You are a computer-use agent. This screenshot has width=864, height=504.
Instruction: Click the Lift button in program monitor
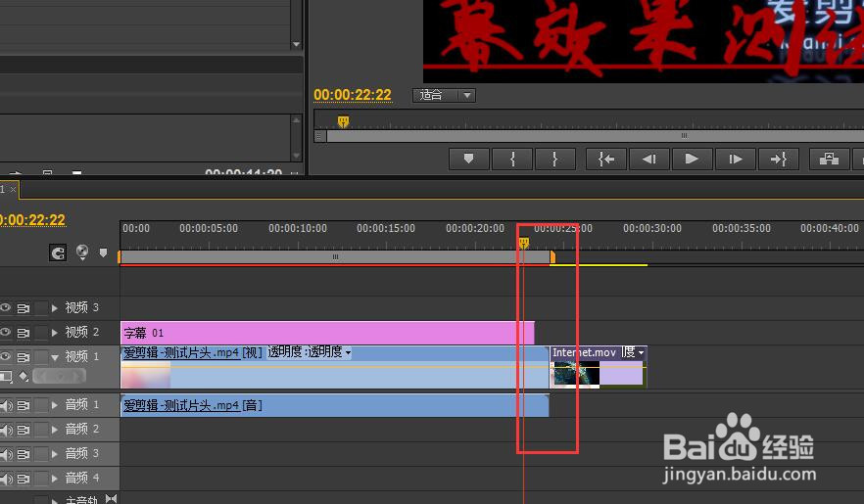(x=829, y=159)
